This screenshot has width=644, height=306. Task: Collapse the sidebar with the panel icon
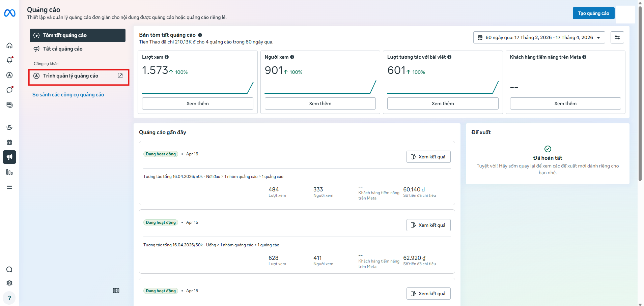pyautogui.click(x=116, y=290)
